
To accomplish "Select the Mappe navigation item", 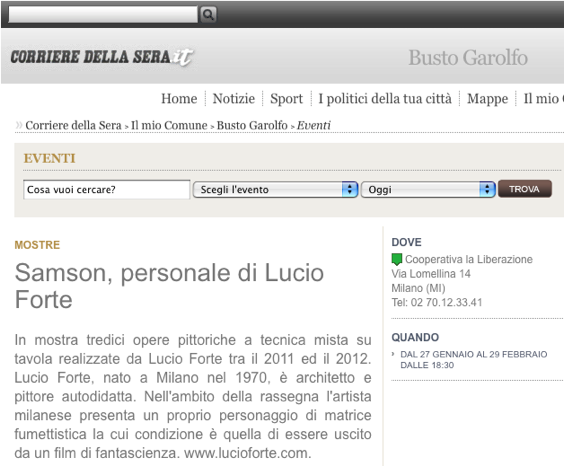I will (x=487, y=99).
